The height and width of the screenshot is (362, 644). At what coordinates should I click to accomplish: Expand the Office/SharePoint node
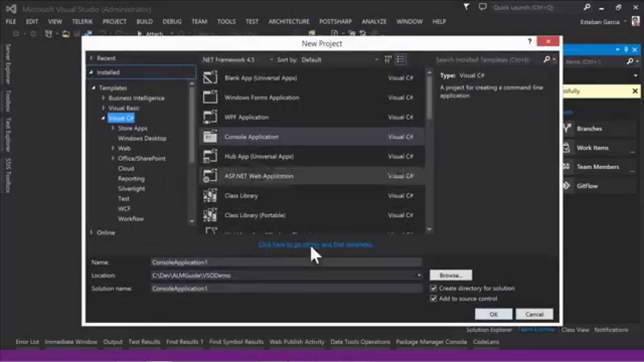click(x=113, y=158)
